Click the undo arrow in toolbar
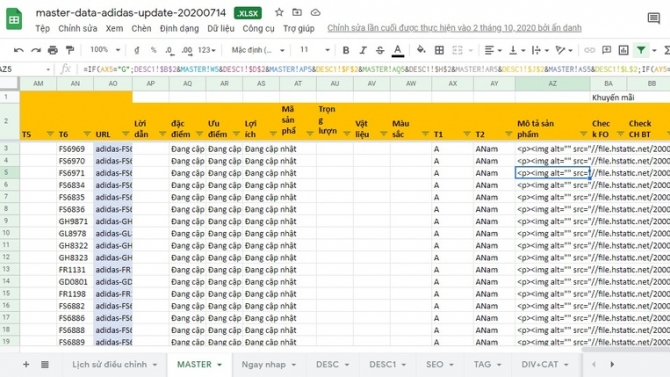The width and height of the screenshot is (670, 377). coord(18,50)
